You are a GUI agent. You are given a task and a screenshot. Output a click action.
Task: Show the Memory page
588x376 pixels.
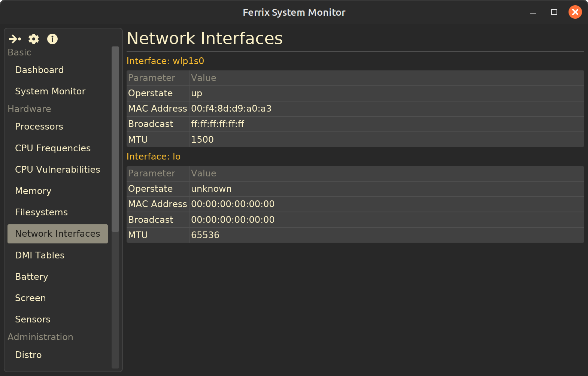click(x=33, y=191)
